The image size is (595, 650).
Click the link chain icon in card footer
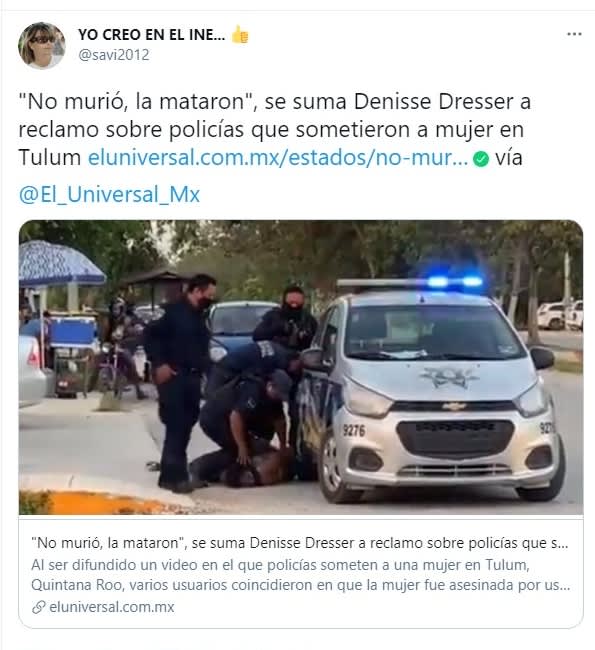[39, 608]
